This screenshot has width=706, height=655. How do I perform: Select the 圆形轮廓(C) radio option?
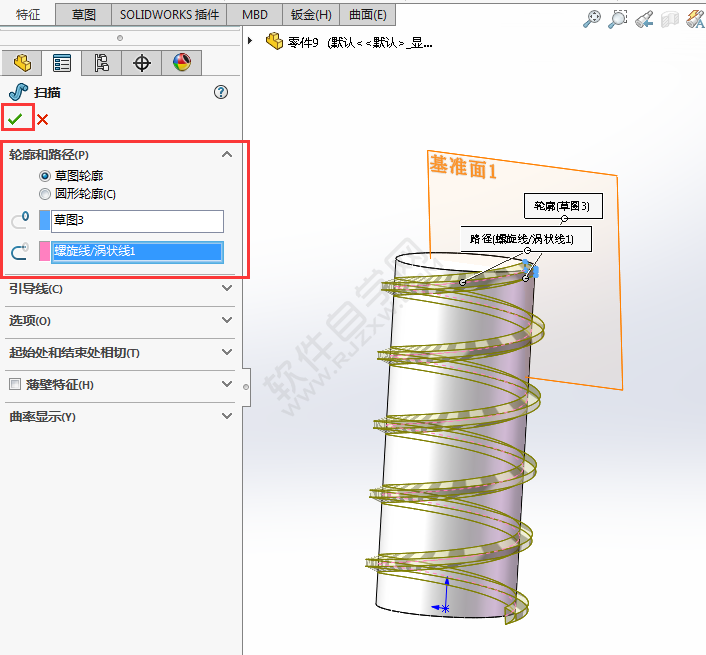[45, 194]
